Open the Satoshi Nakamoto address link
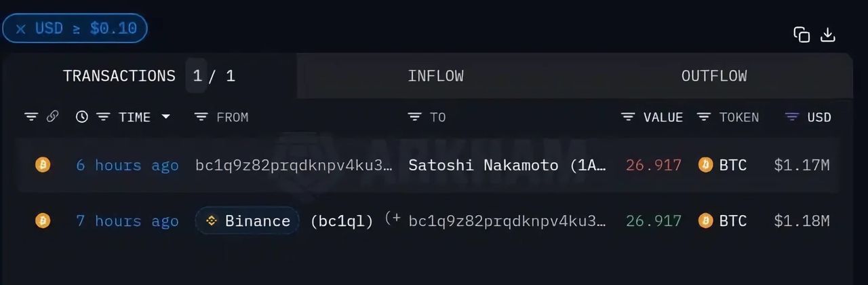This screenshot has width=868, height=285. click(507, 165)
